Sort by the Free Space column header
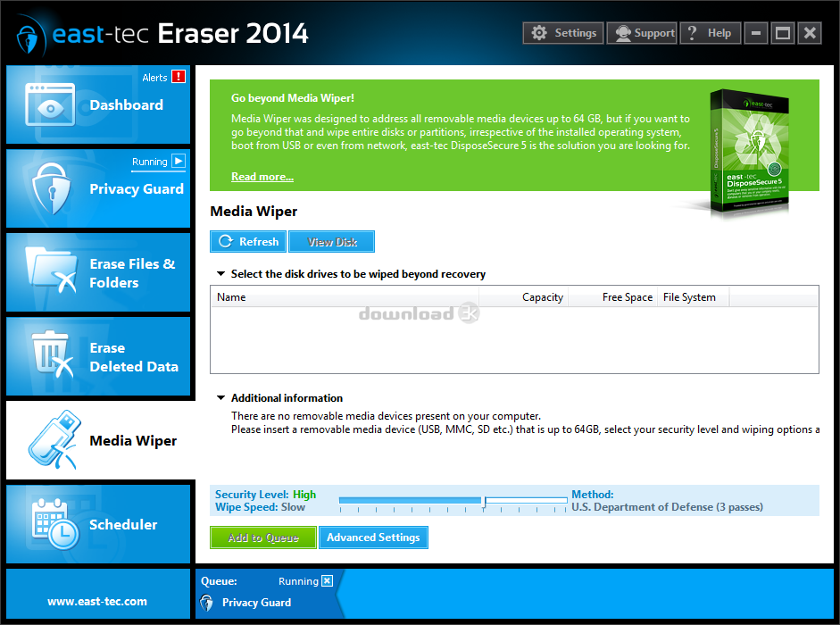840x625 pixels. coord(613,297)
